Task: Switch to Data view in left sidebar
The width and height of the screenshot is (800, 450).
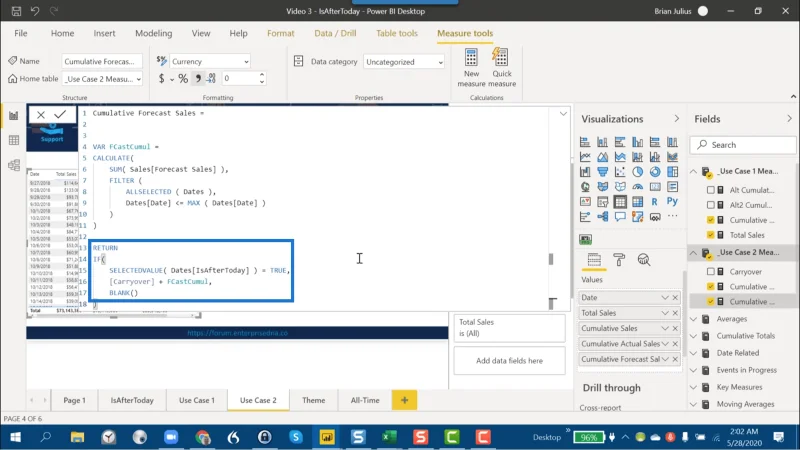Action: [14, 140]
